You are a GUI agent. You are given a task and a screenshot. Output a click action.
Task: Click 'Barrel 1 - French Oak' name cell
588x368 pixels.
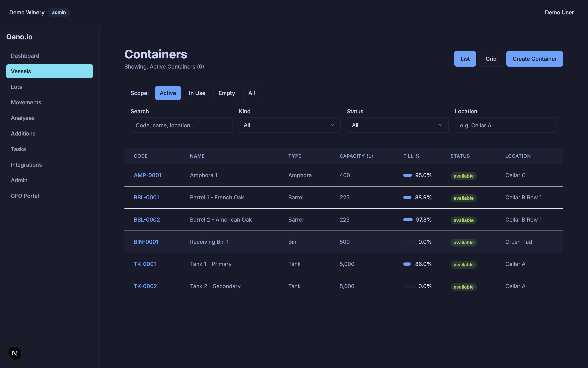point(217,197)
